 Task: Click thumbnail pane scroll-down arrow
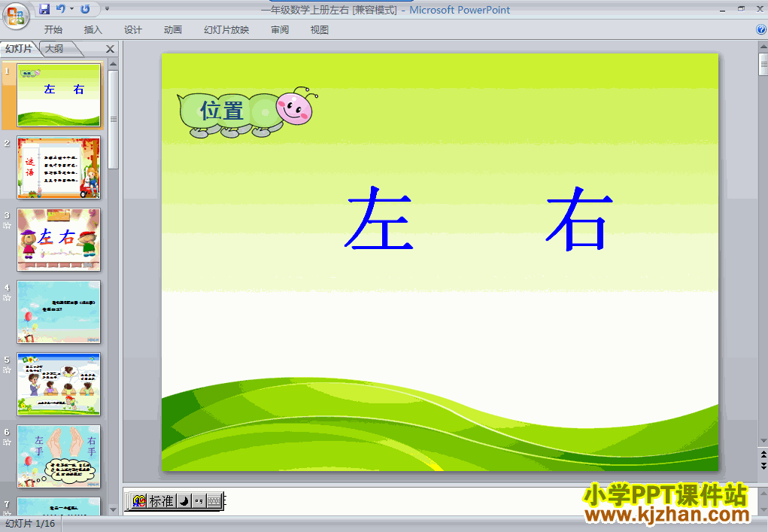click(113, 510)
